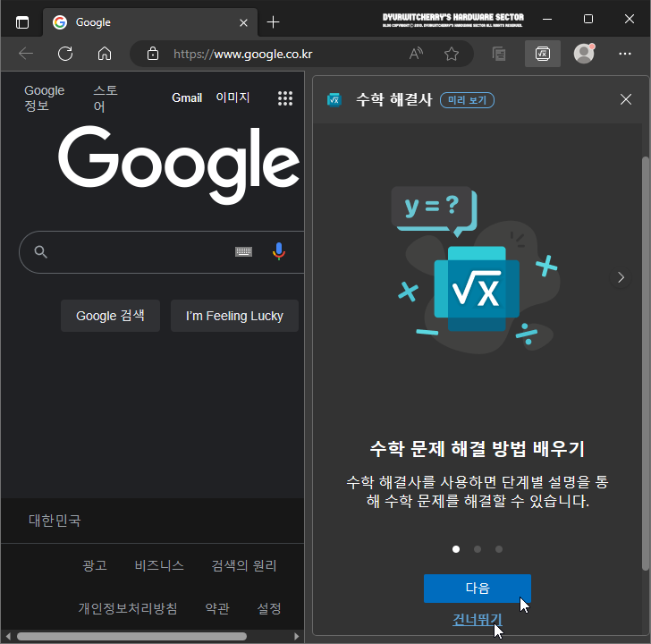The image size is (651, 644).
Task: Select the Google browser tab
Action: click(149, 22)
